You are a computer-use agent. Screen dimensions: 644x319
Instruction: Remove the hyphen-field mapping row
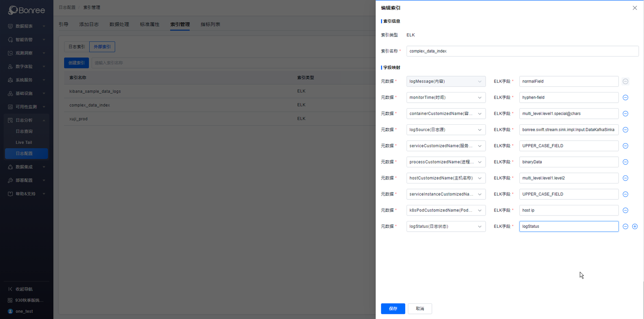pyautogui.click(x=625, y=98)
